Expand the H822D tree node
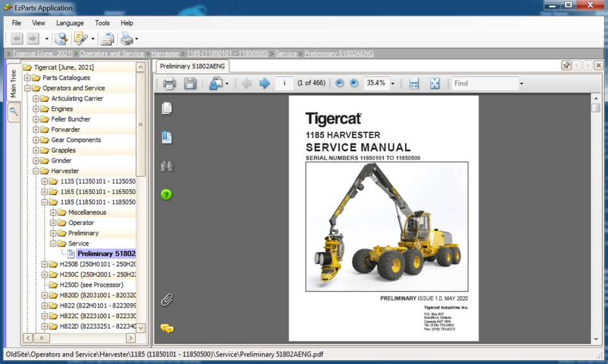This screenshot has width=608, height=364. click(45, 326)
